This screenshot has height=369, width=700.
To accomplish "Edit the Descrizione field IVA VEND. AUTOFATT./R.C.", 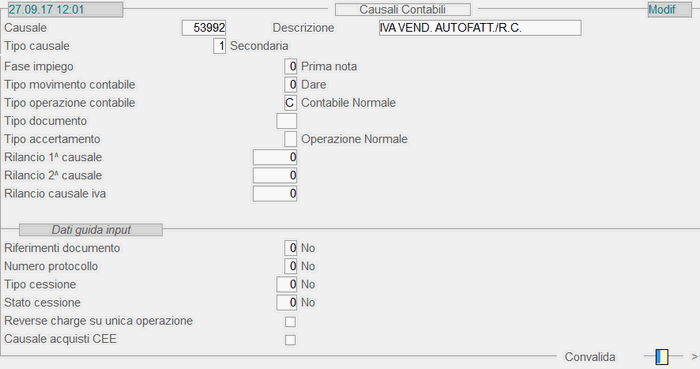I will coord(480,28).
